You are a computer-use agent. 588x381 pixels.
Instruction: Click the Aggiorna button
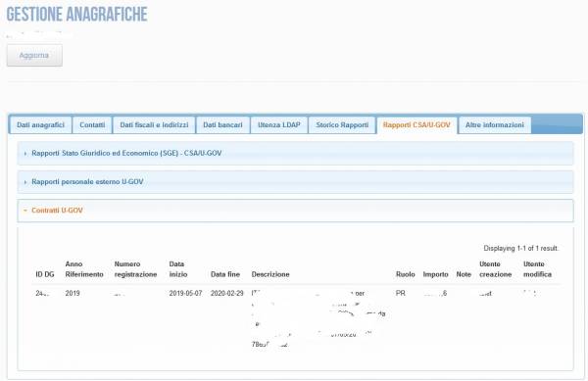coord(34,55)
